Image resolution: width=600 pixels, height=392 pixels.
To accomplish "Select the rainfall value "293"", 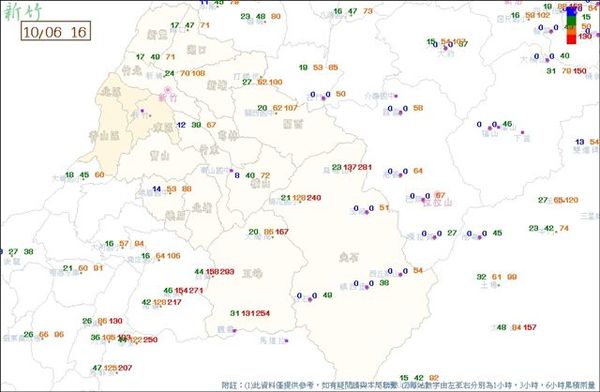I will click(227, 272).
